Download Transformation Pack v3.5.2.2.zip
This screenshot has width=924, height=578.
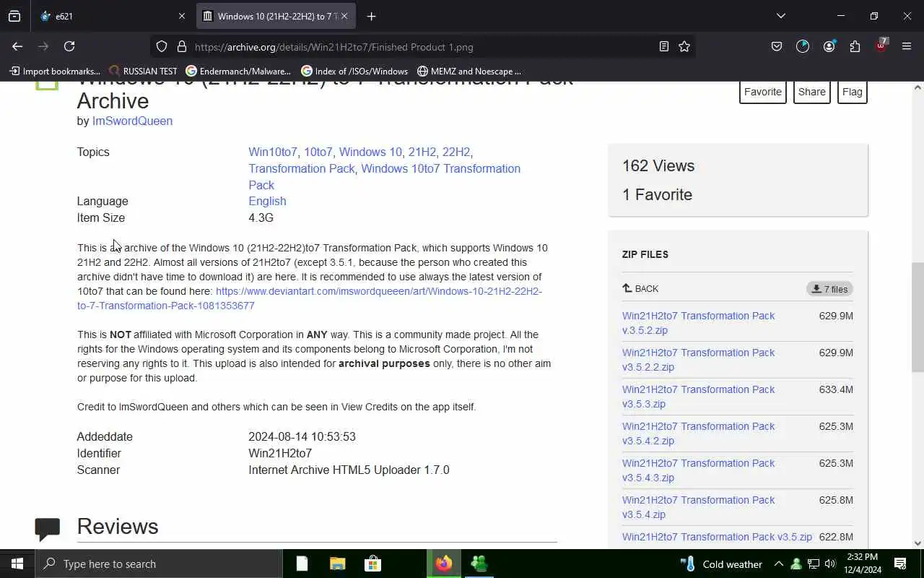(x=698, y=360)
